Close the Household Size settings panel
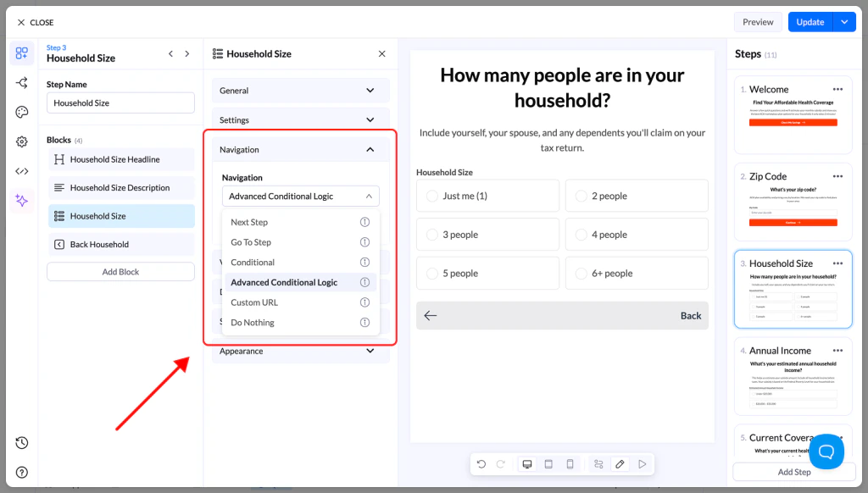The height and width of the screenshot is (493, 868). coord(382,53)
